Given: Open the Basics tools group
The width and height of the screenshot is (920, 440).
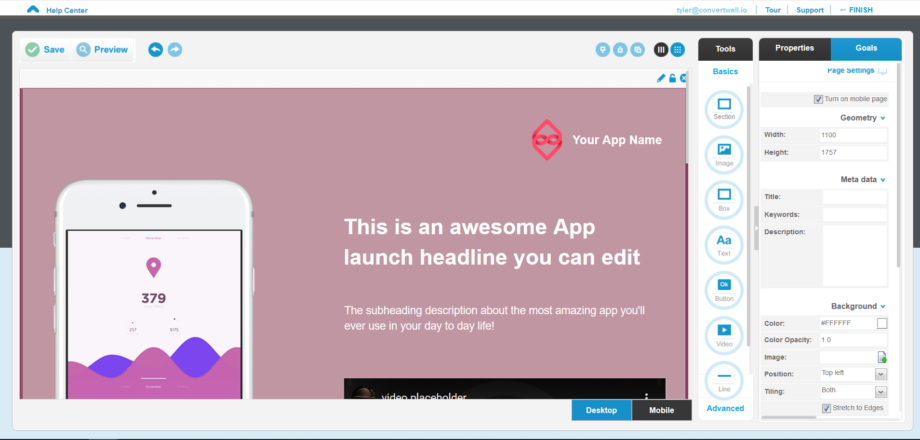Looking at the screenshot, I should pyautogui.click(x=725, y=72).
